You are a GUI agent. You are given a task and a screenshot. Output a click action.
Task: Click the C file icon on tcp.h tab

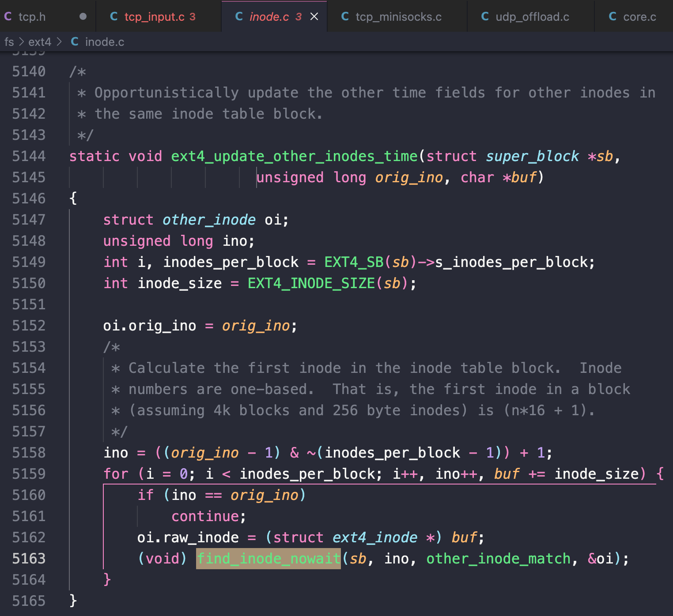coord(8,16)
